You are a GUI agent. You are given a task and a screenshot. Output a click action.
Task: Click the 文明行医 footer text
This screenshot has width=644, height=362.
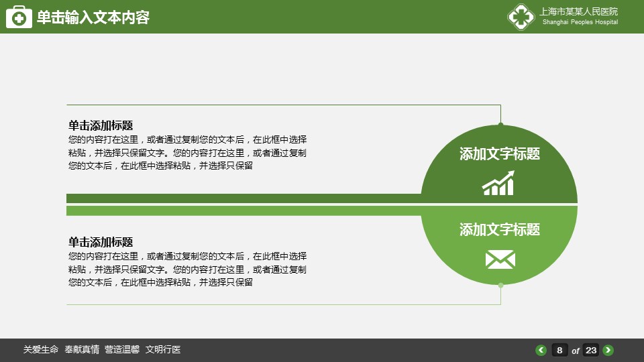[x=163, y=349]
